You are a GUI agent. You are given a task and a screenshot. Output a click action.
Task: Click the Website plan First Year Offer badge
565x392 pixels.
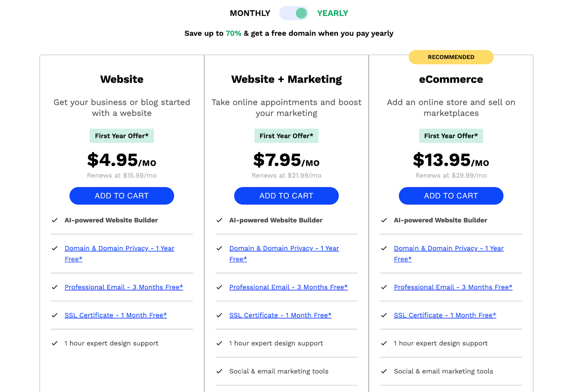[x=121, y=136]
